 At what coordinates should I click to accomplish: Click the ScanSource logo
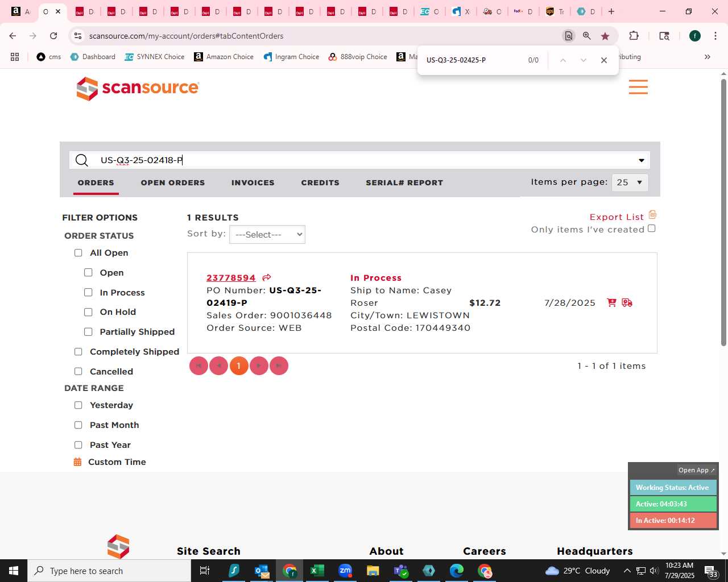click(x=138, y=88)
